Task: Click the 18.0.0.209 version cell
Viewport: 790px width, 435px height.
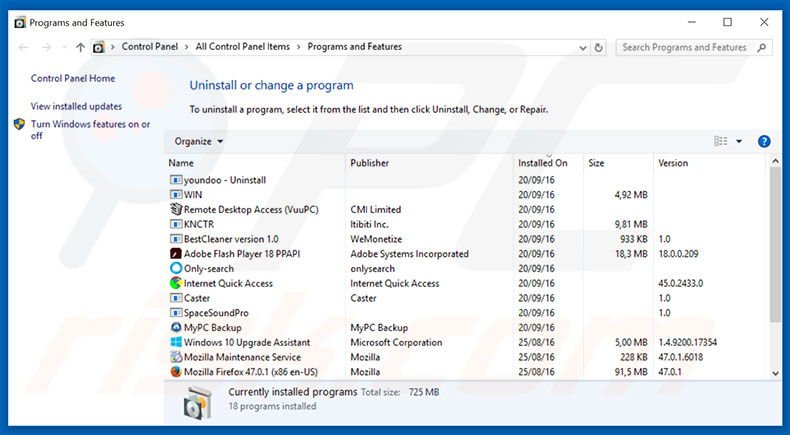Action: coord(678,254)
